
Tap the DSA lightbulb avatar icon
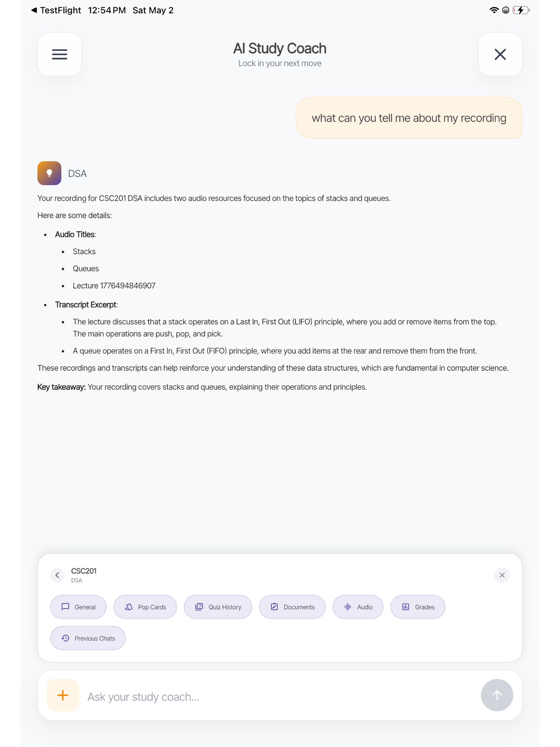(x=49, y=173)
